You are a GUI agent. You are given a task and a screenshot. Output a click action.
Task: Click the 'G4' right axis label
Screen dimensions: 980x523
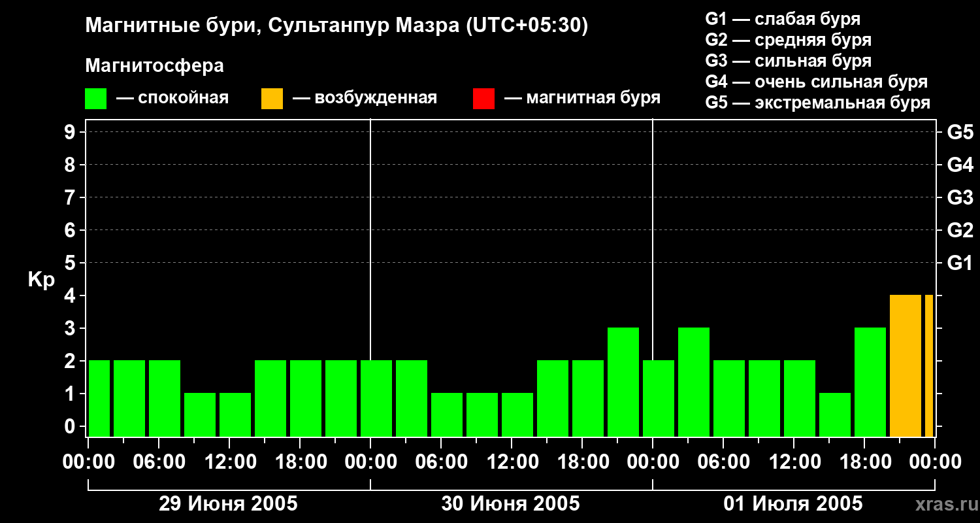coord(960,165)
